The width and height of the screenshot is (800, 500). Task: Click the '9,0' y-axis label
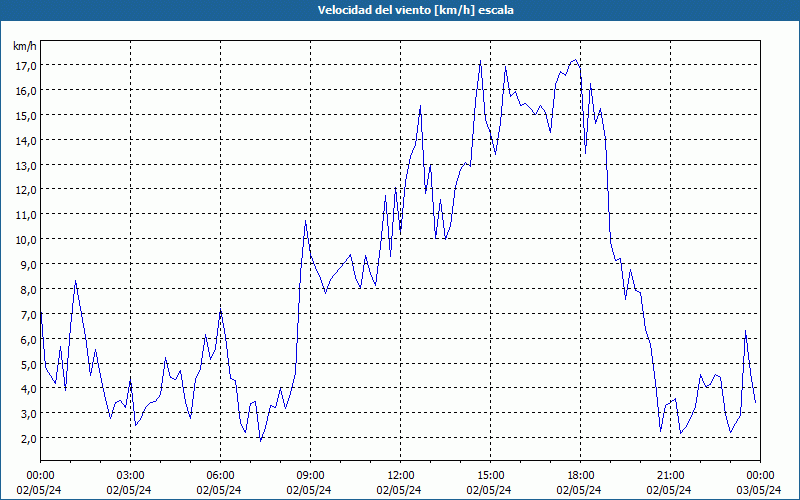pyautogui.click(x=28, y=264)
